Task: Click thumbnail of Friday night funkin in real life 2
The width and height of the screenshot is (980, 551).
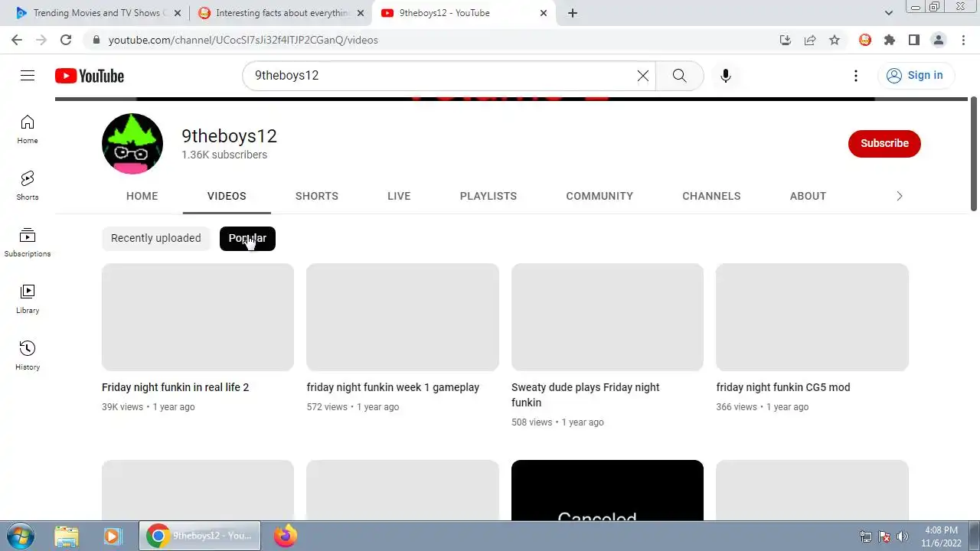Action: pyautogui.click(x=198, y=318)
